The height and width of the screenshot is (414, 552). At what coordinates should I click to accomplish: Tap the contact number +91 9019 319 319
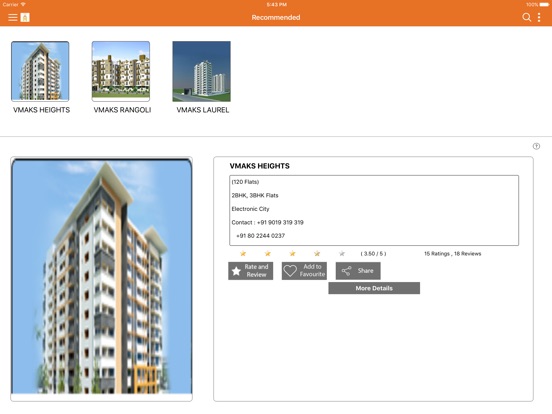[x=280, y=222]
